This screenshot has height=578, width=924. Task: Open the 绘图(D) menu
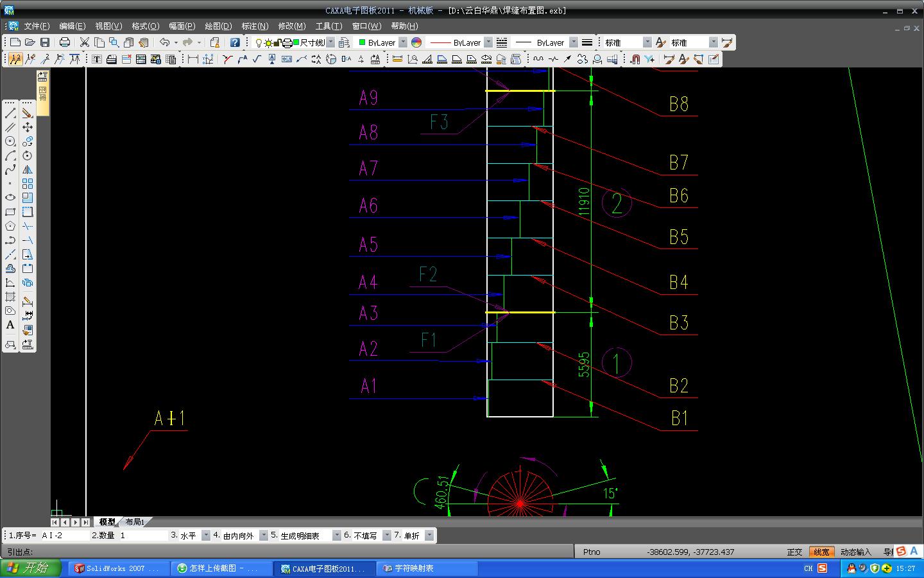coord(218,26)
